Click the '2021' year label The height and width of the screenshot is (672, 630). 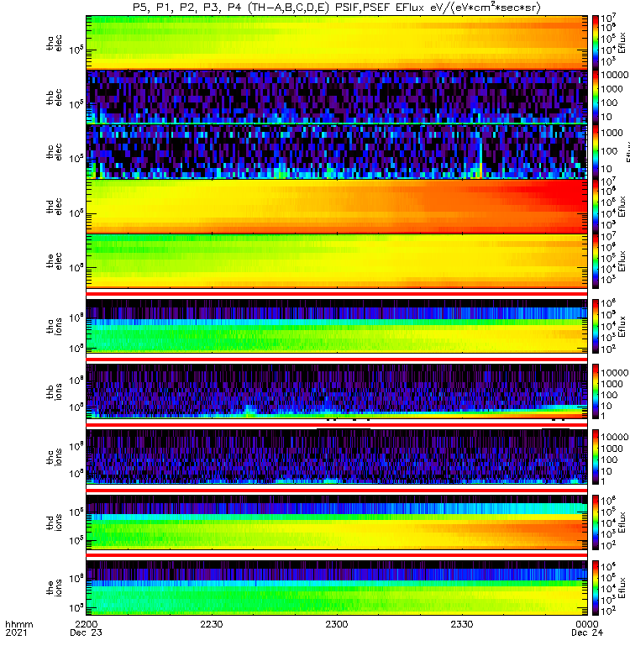tap(16, 633)
